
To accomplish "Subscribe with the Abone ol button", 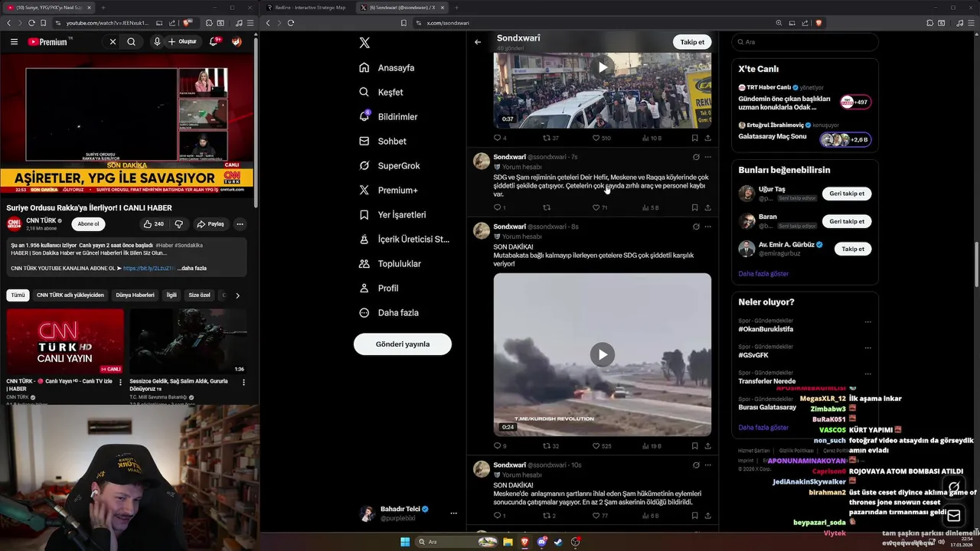I will pyautogui.click(x=88, y=224).
